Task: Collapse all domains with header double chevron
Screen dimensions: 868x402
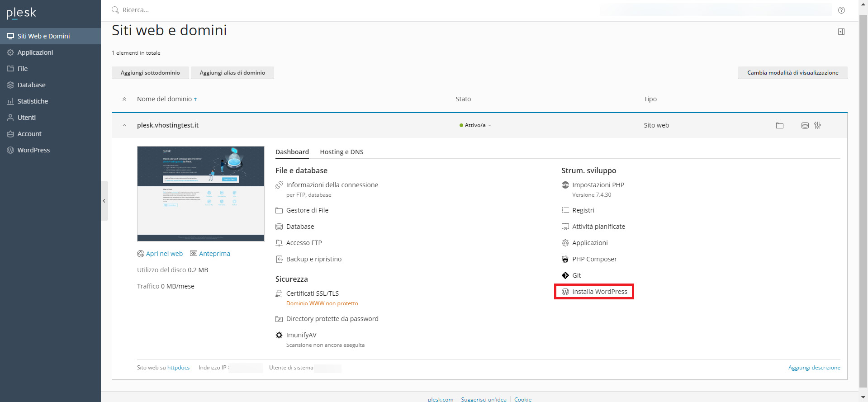Action: [124, 99]
